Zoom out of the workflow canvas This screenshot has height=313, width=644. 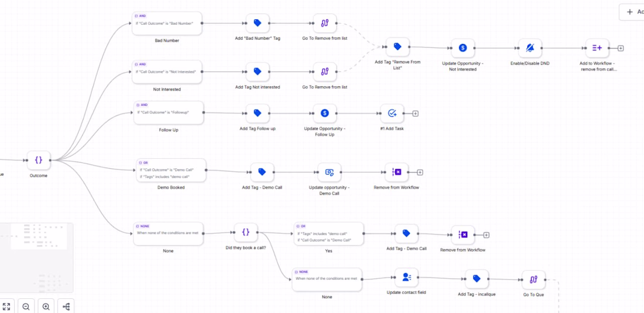(x=26, y=307)
